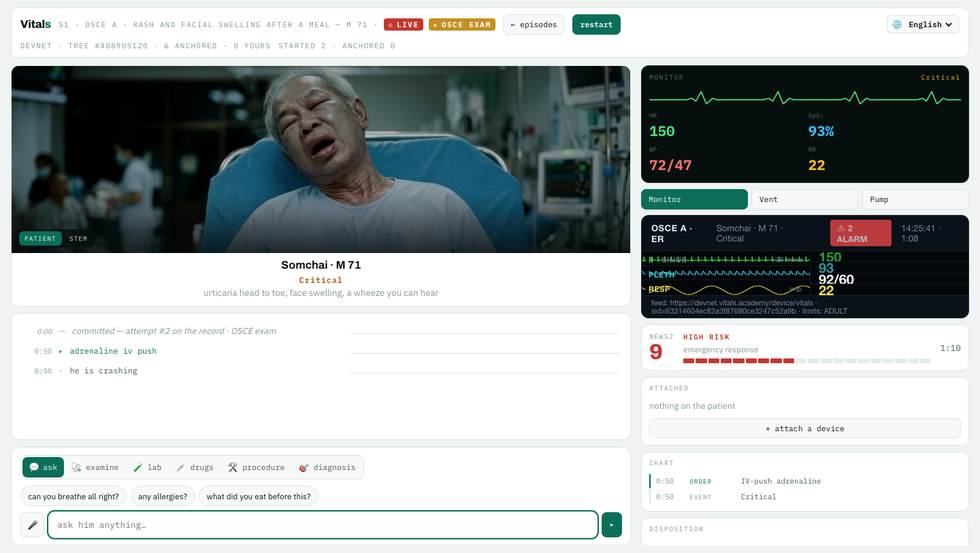This screenshot has height=553, width=980.
Task: Click the test tube icon on lab
Action: [x=138, y=467]
